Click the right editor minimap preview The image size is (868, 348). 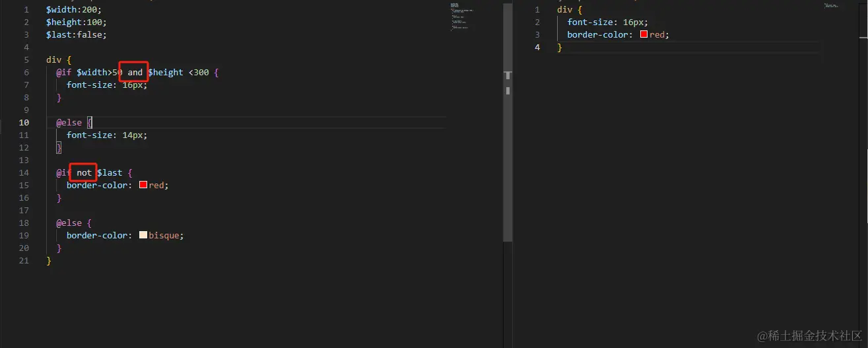pyautogui.click(x=832, y=5)
